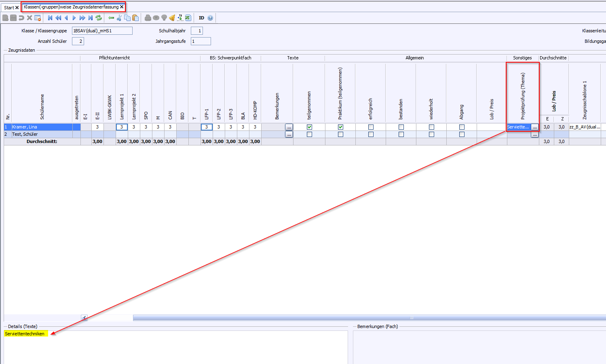Viewport: 606px width, 364px height.
Task: Click the blue help question icon
Action: pyautogui.click(x=210, y=18)
